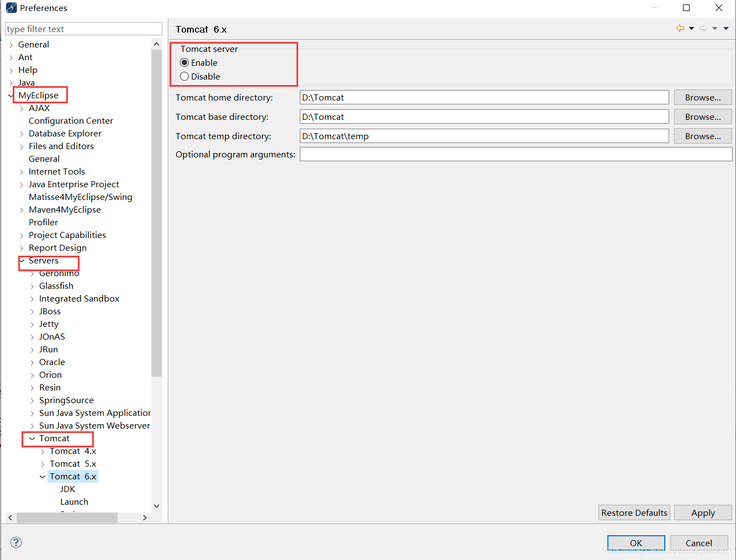This screenshot has height=560, width=736.
Task: Browse for Tomcat home directory
Action: tap(703, 97)
